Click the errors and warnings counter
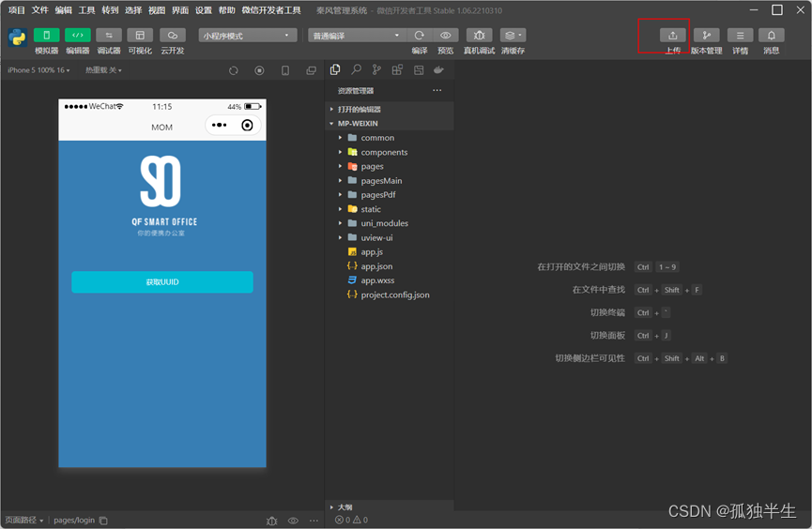 [x=351, y=520]
